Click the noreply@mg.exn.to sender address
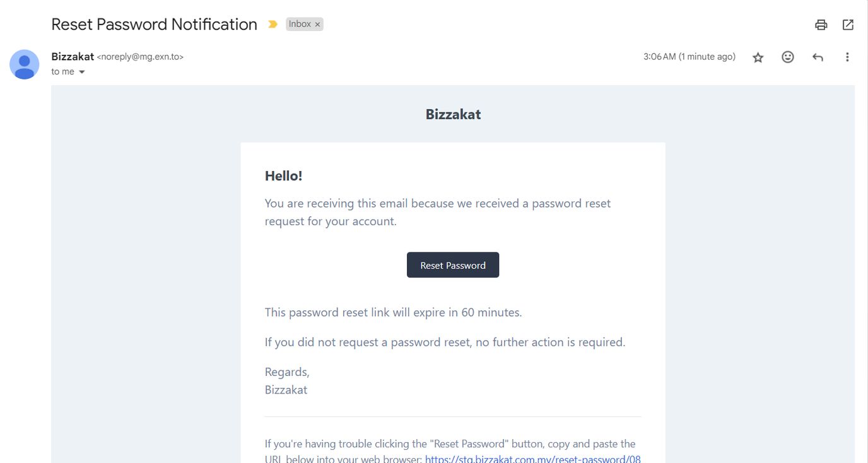This screenshot has width=868, height=463. (140, 57)
